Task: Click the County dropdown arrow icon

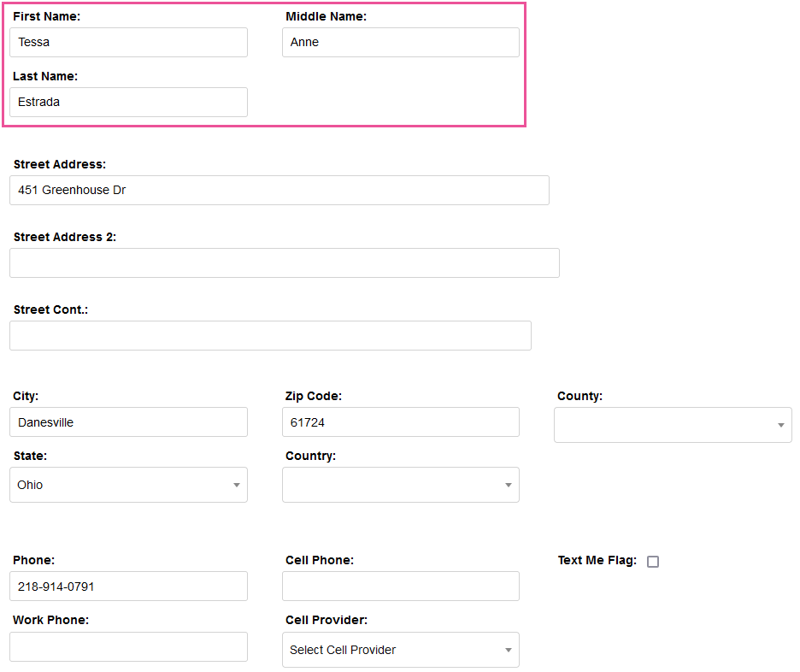Action: (781, 426)
